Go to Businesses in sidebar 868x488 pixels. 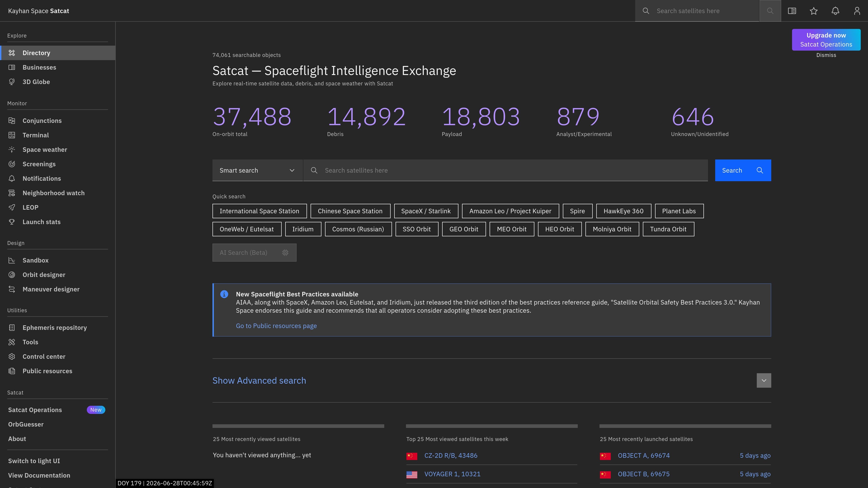[58, 67]
